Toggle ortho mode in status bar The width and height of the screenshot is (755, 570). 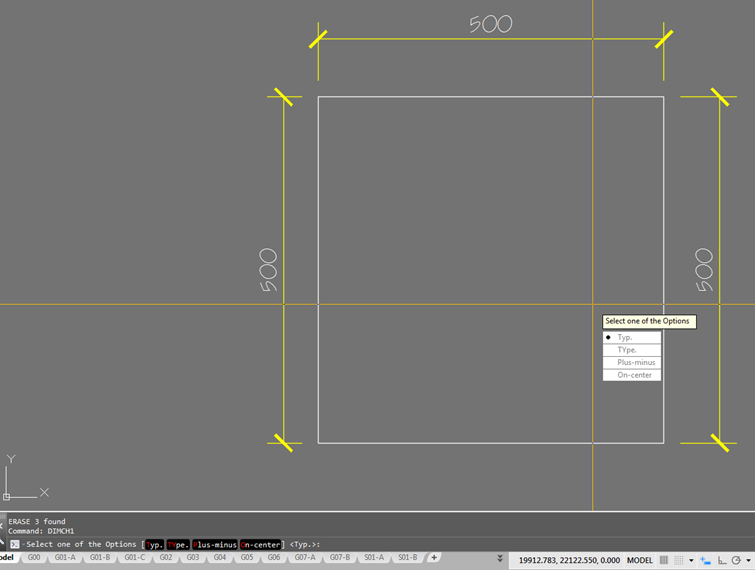[722, 560]
